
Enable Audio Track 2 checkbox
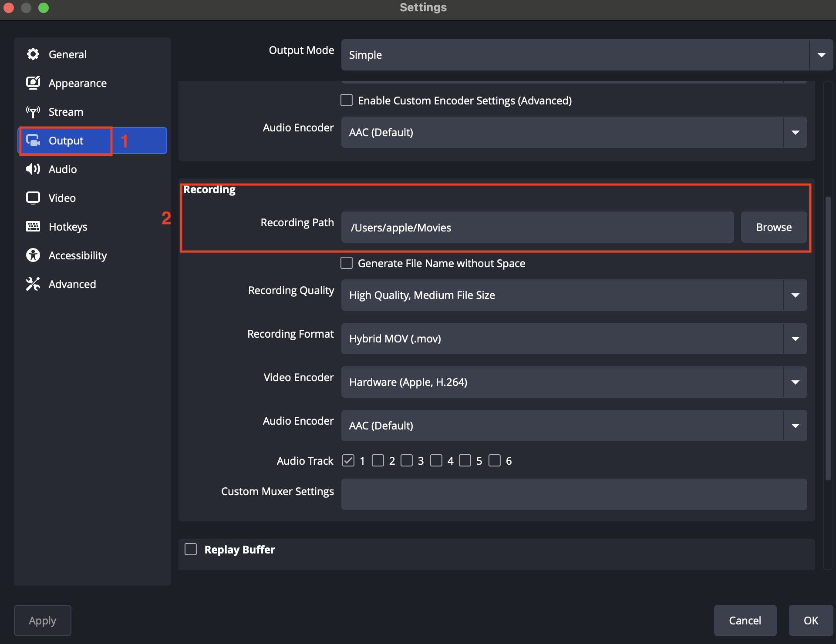tap(378, 460)
